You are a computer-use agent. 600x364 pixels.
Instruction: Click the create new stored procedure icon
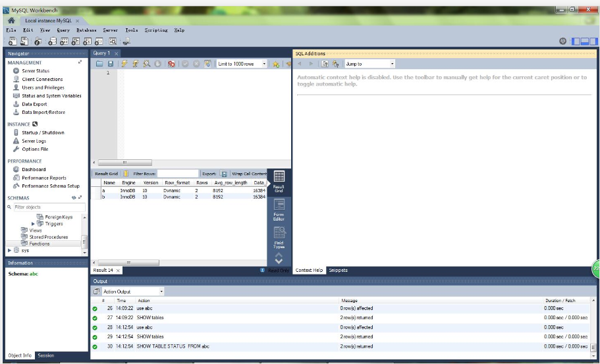pos(88,41)
